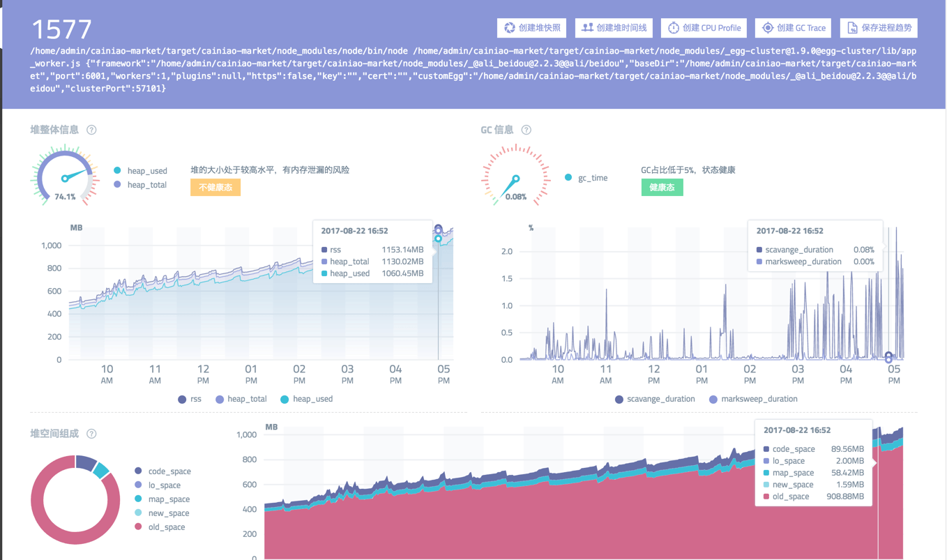Open the help icon beside 堆整体信息

tap(91, 130)
